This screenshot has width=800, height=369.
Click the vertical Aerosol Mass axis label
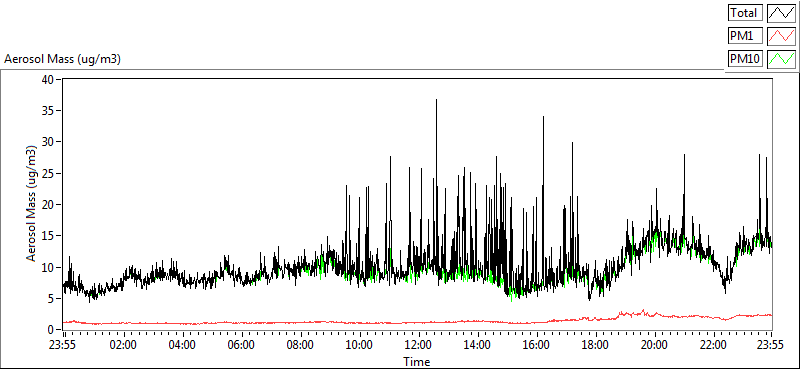click(32, 204)
